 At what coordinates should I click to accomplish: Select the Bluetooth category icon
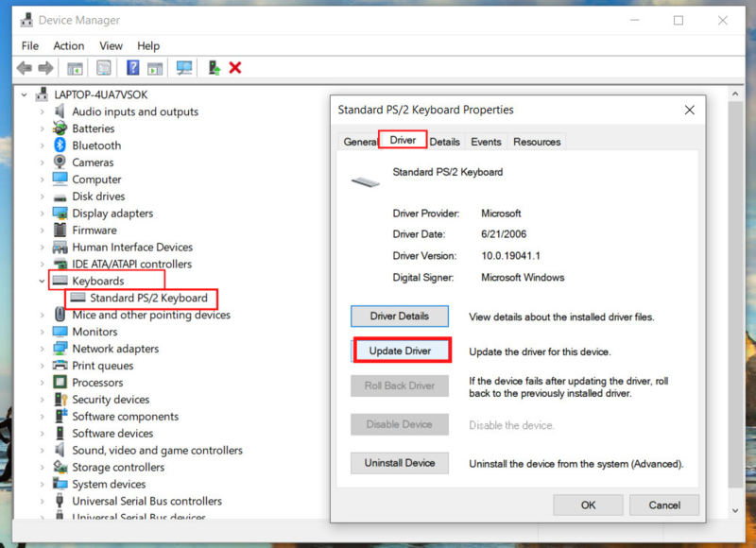coord(60,146)
